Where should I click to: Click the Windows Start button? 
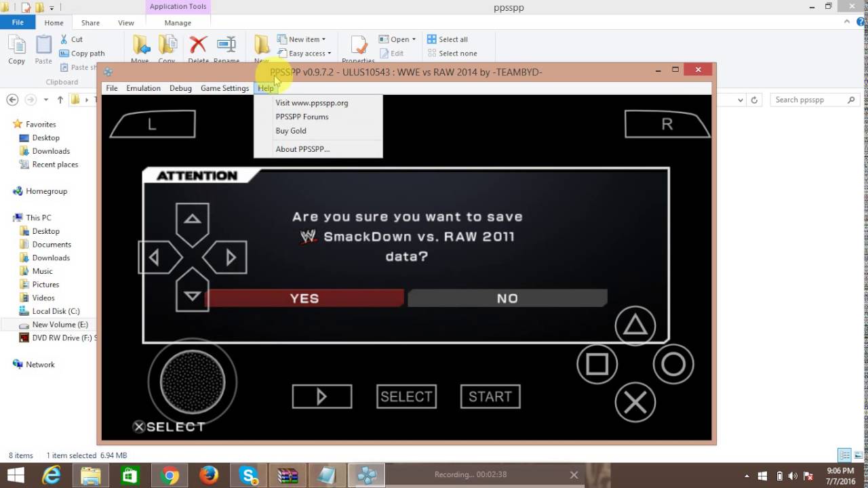(x=15, y=476)
